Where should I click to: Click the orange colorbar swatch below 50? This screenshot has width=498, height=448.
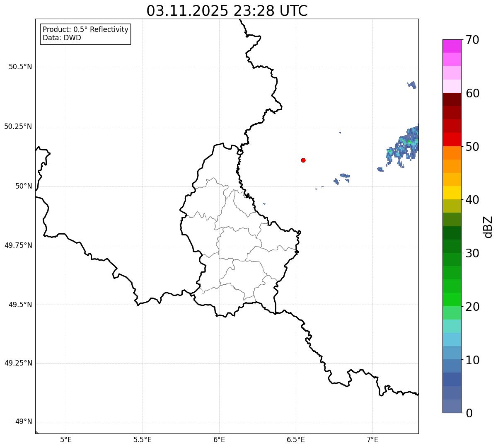click(x=452, y=153)
